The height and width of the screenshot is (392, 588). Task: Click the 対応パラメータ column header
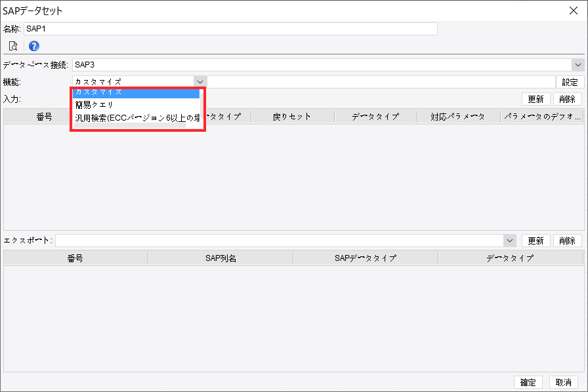(458, 117)
